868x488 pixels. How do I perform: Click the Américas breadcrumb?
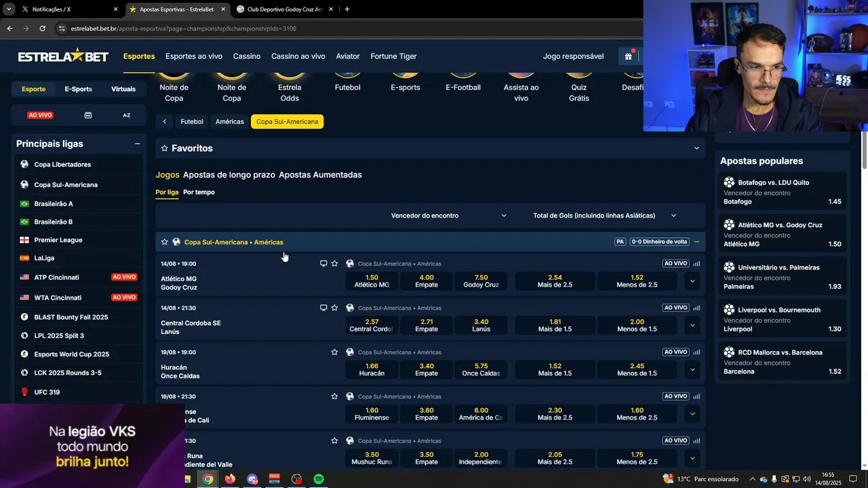point(229,122)
